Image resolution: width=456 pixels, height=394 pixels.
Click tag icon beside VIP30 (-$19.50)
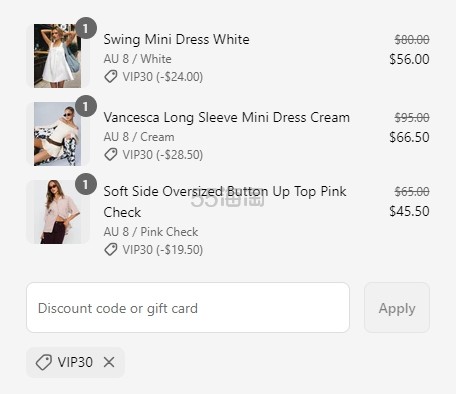coord(111,249)
